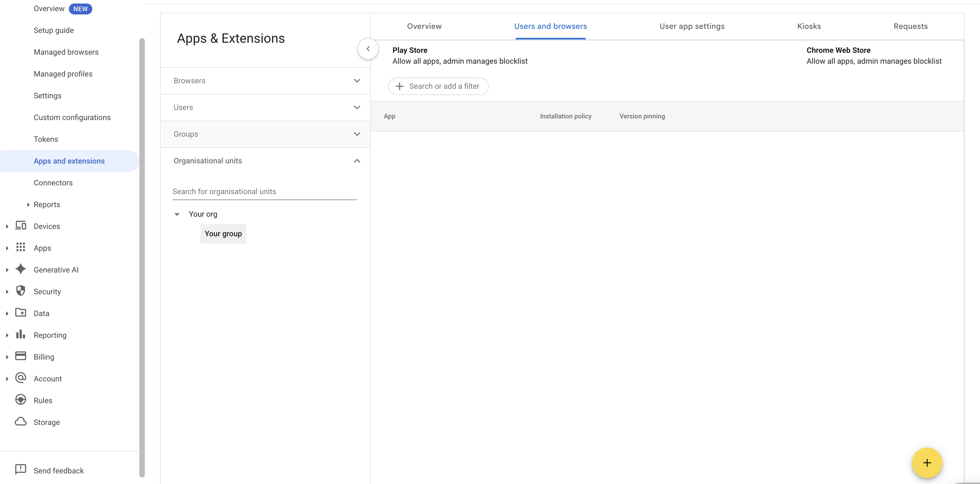The width and height of the screenshot is (980, 484).
Task: Collapse the panel with the left chevron button
Action: pyautogui.click(x=368, y=49)
